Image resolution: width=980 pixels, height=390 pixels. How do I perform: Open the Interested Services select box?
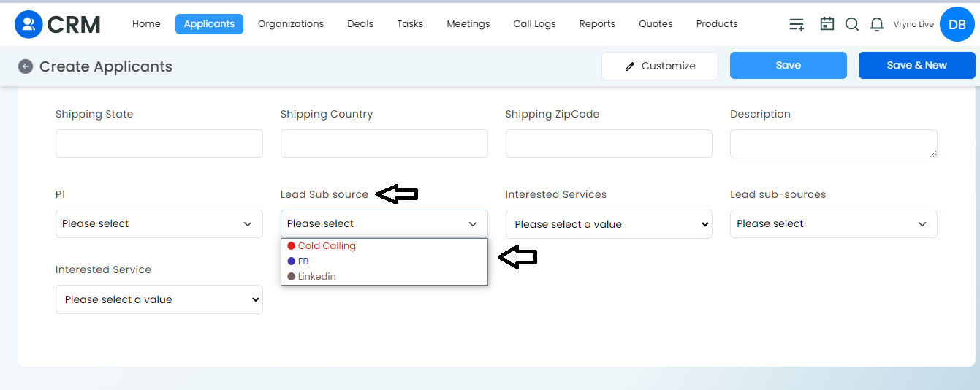[609, 224]
